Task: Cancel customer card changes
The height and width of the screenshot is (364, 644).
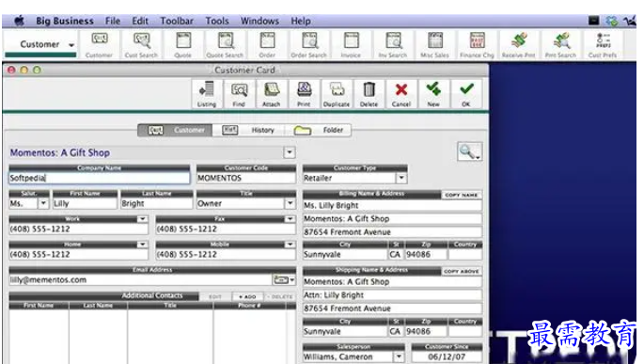Action: pos(401,94)
